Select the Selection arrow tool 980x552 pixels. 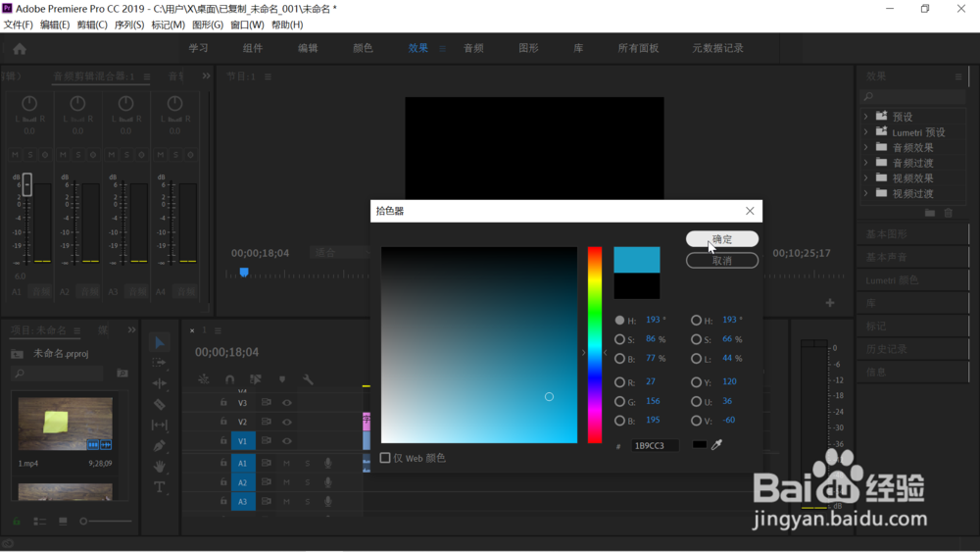pyautogui.click(x=160, y=342)
